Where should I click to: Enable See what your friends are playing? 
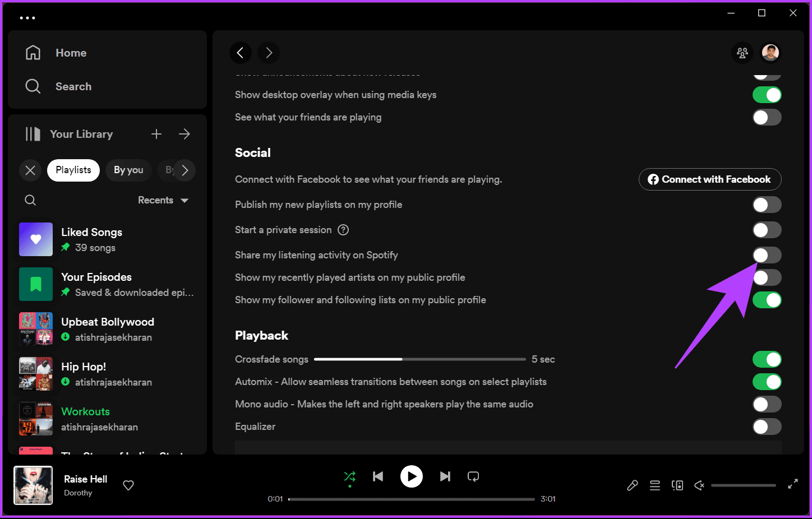[x=767, y=117]
